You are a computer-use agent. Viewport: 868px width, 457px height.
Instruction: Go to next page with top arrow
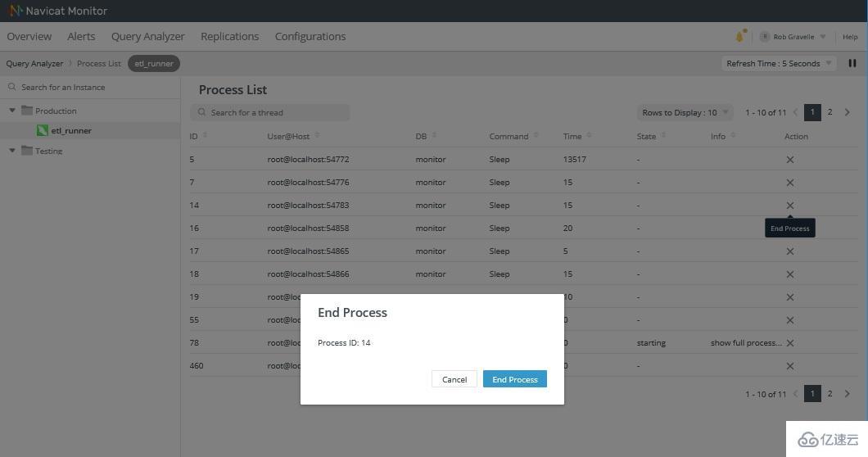tap(847, 112)
